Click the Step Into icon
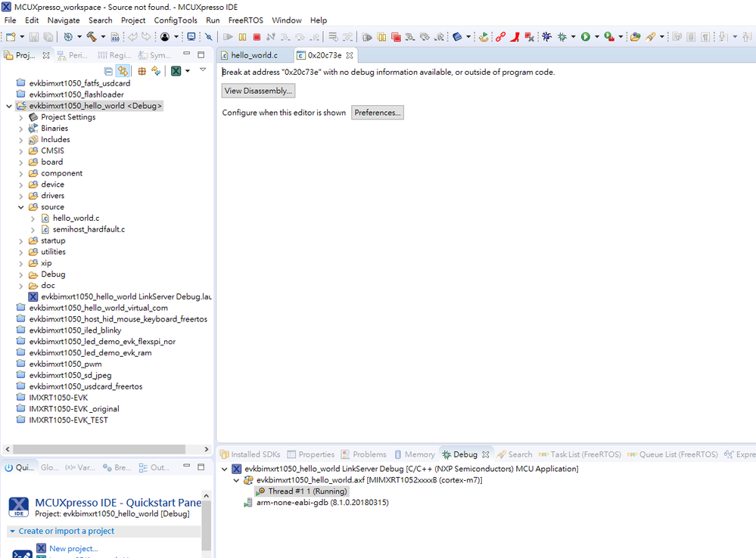This screenshot has height=558, width=756. click(x=285, y=36)
